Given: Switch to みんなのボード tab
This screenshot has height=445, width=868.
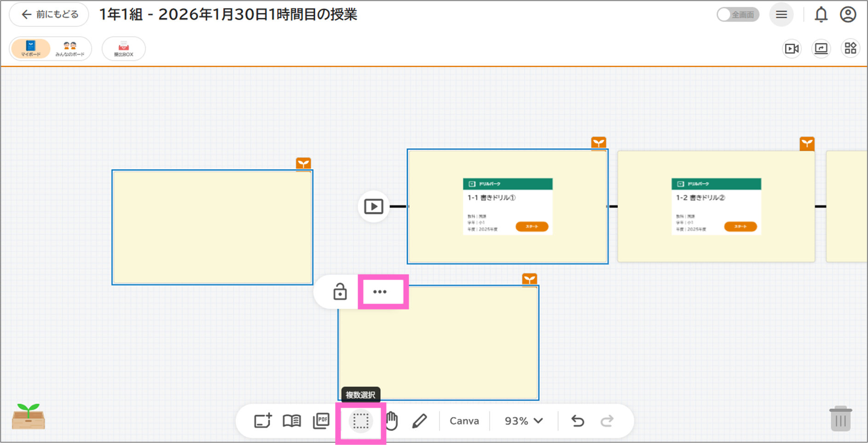Looking at the screenshot, I should (70, 48).
